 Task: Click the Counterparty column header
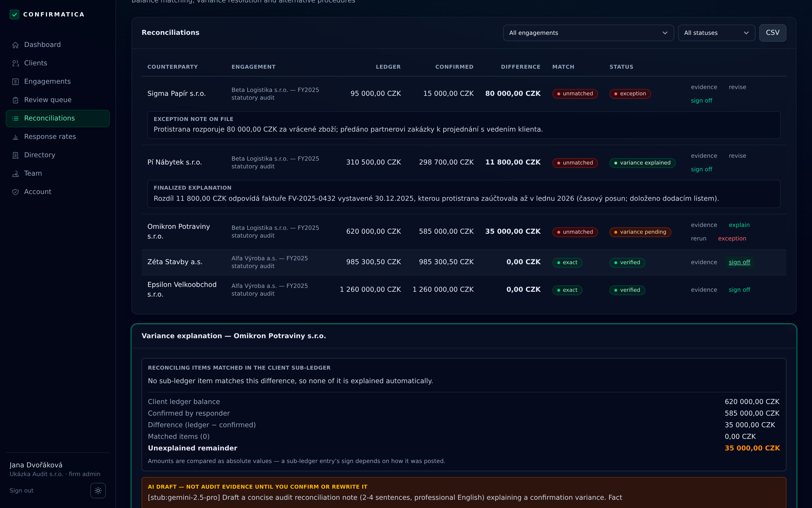[x=173, y=67]
